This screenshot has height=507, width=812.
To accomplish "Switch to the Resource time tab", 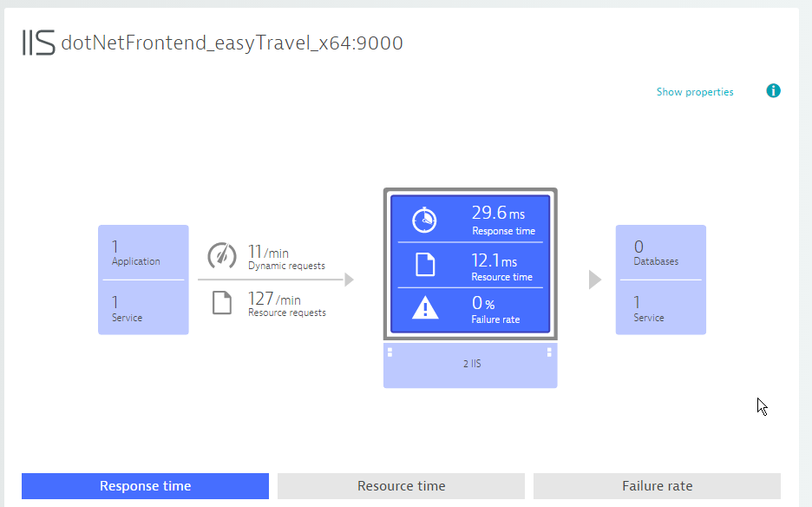I will [x=401, y=486].
